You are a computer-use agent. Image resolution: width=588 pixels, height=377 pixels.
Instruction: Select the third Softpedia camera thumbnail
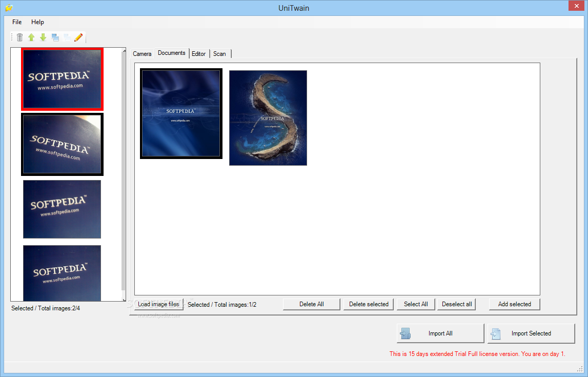(x=62, y=209)
